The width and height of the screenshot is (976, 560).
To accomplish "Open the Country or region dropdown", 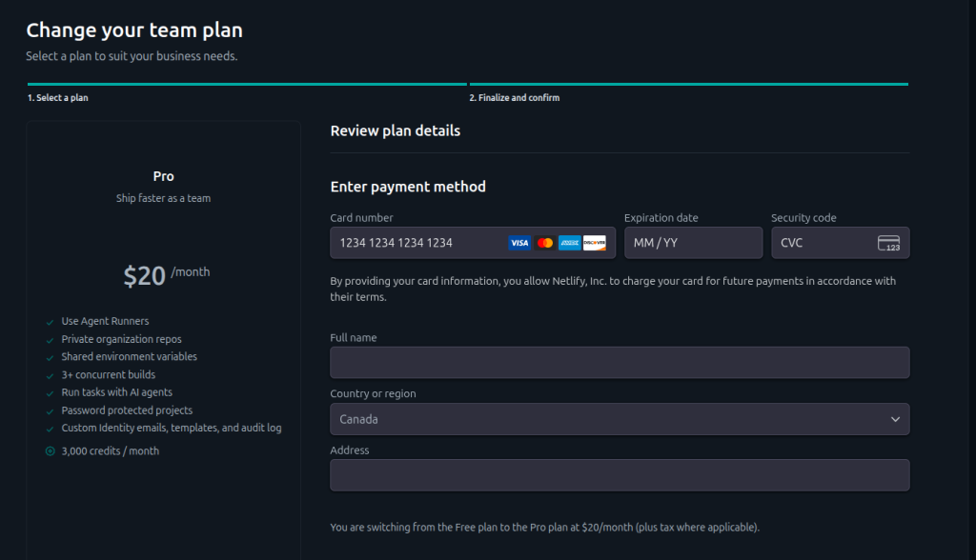I will click(620, 419).
